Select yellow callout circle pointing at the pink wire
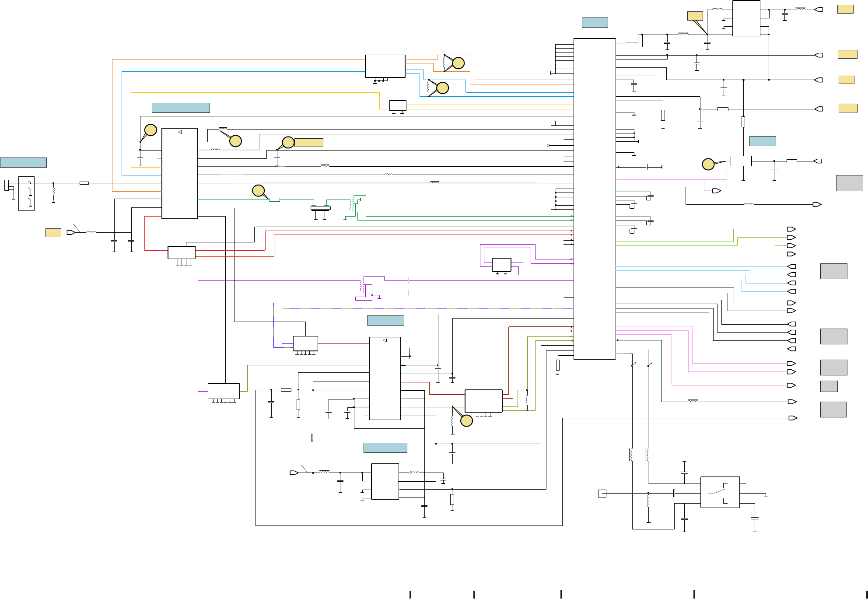Viewport: 868px width, 599px height. point(708,165)
